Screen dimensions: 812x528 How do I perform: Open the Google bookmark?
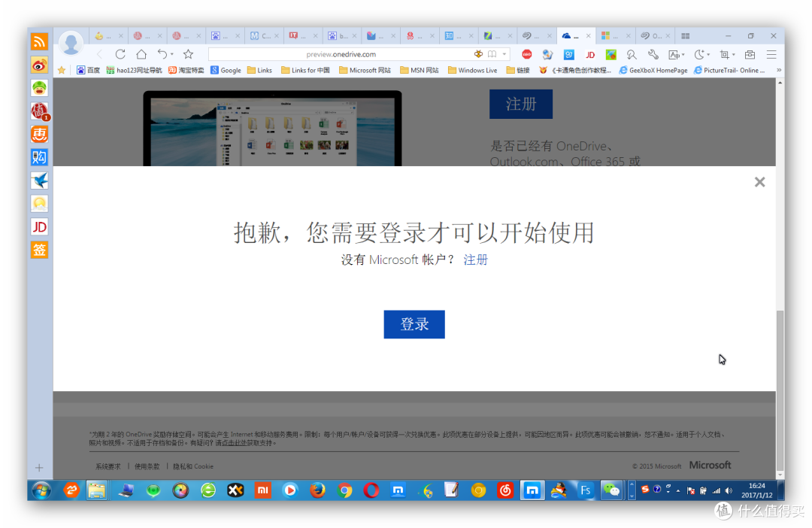[226, 70]
